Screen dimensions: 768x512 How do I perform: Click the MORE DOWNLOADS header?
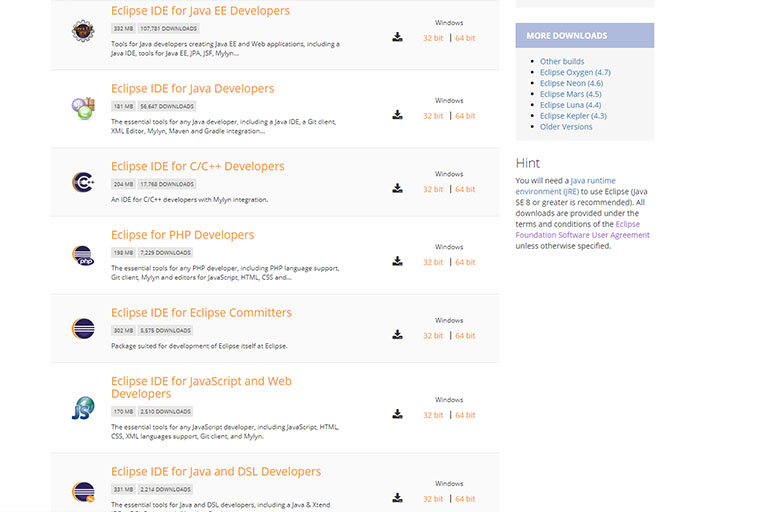[584, 35]
